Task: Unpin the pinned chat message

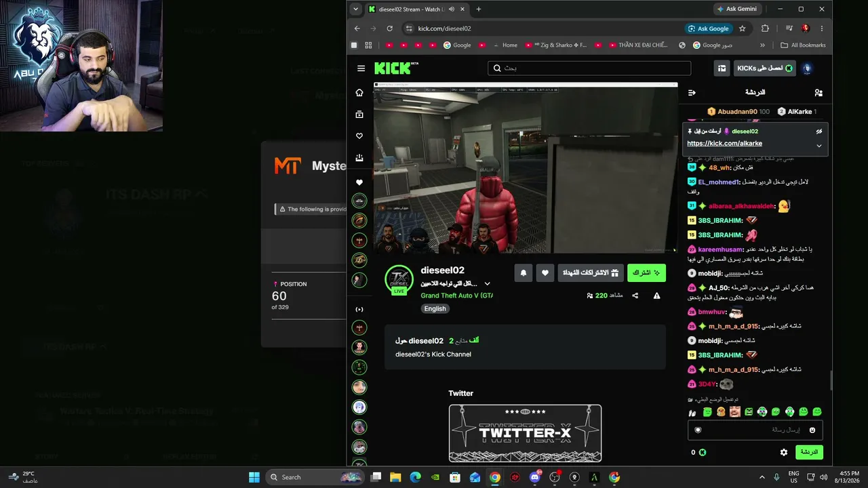Action: (819, 131)
